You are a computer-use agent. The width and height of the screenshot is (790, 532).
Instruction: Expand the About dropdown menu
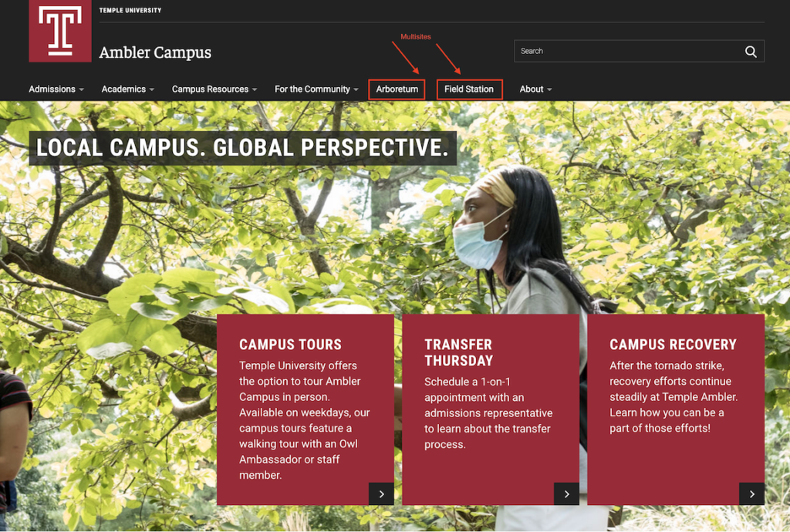click(x=535, y=89)
